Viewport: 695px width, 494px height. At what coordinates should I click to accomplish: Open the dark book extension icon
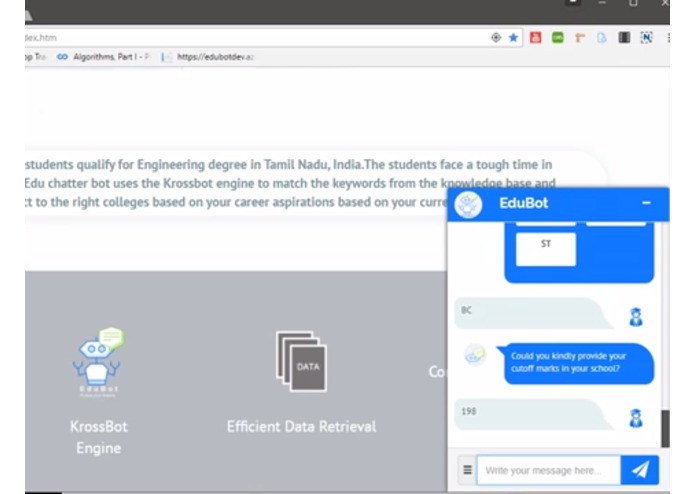coord(624,38)
